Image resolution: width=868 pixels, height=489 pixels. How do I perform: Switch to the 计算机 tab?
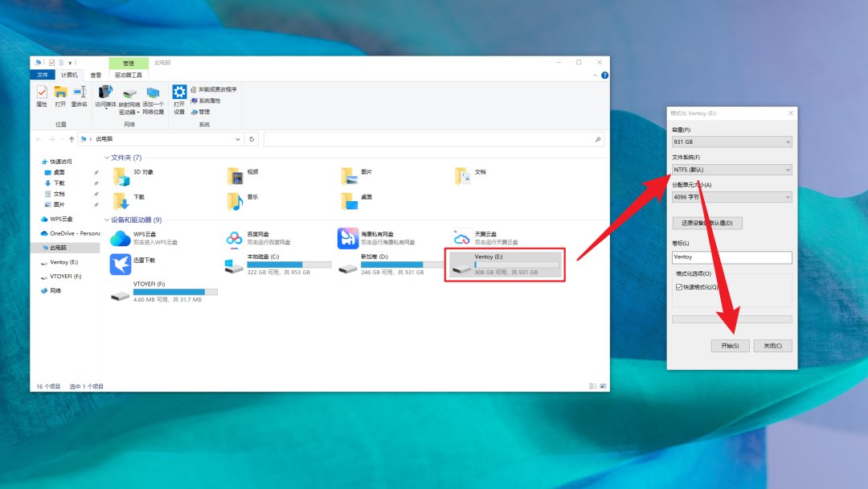(69, 75)
